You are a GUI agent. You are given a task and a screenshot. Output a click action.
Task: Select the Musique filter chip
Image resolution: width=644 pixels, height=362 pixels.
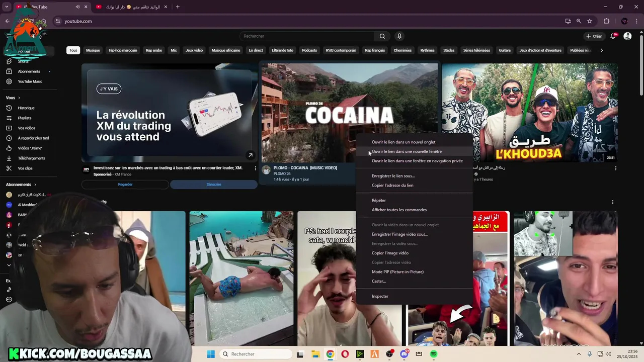93,50
